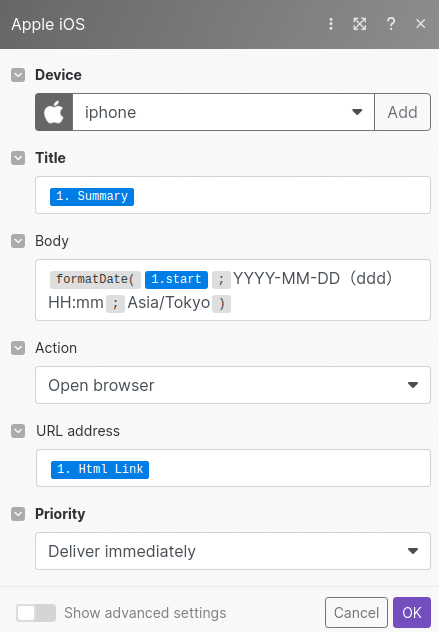Open help via the question mark icon
The width and height of the screenshot is (439, 632).
click(x=391, y=24)
